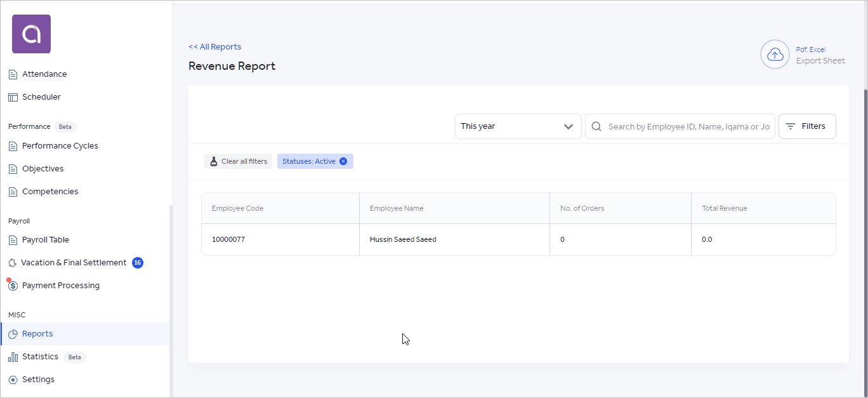Click the purple app logo
This screenshot has width=868, height=398.
coord(31,34)
